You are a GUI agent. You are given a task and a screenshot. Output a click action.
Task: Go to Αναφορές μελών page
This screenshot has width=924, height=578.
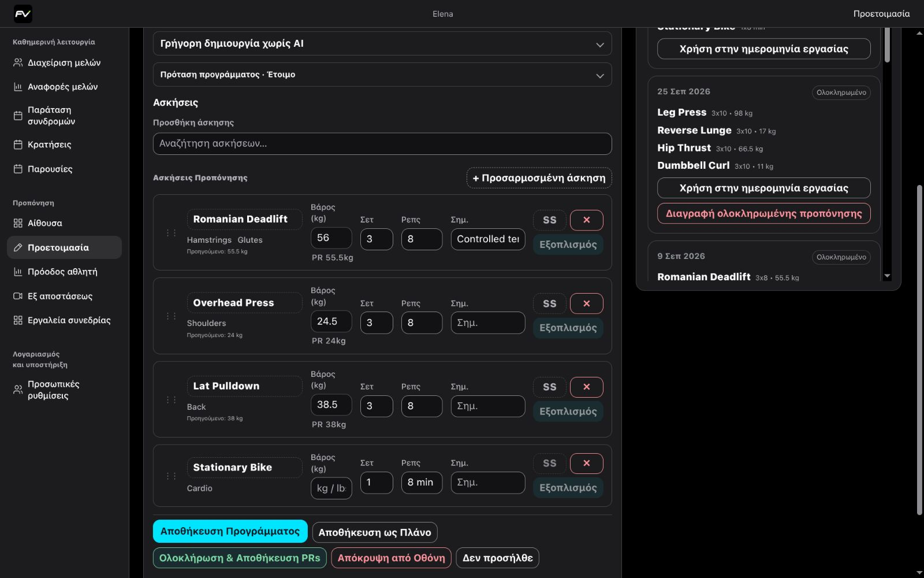[64, 87]
